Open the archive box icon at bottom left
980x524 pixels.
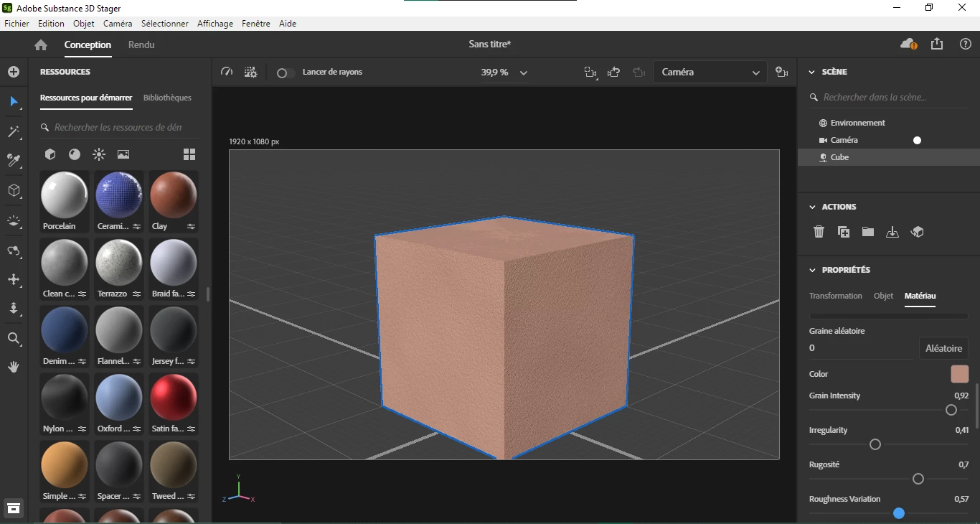pyautogui.click(x=14, y=508)
